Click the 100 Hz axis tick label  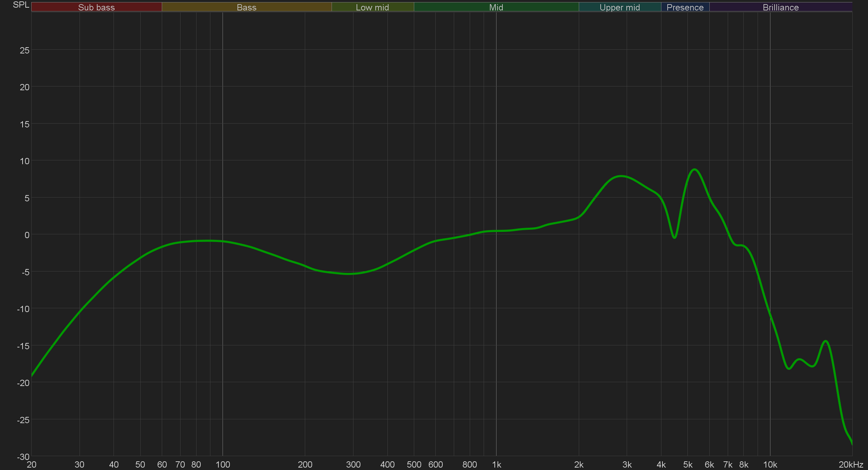point(223,464)
